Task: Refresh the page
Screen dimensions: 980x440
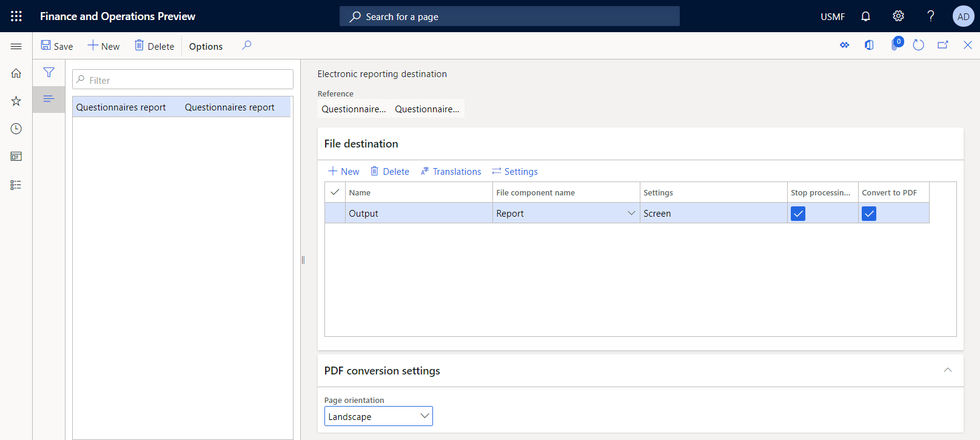Action: click(918, 46)
